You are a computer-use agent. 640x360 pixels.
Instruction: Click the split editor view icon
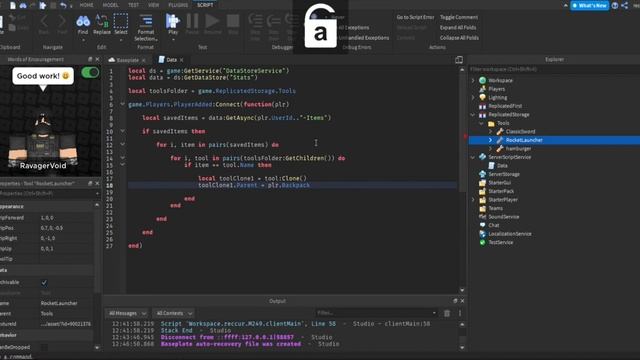[x=459, y=60]
